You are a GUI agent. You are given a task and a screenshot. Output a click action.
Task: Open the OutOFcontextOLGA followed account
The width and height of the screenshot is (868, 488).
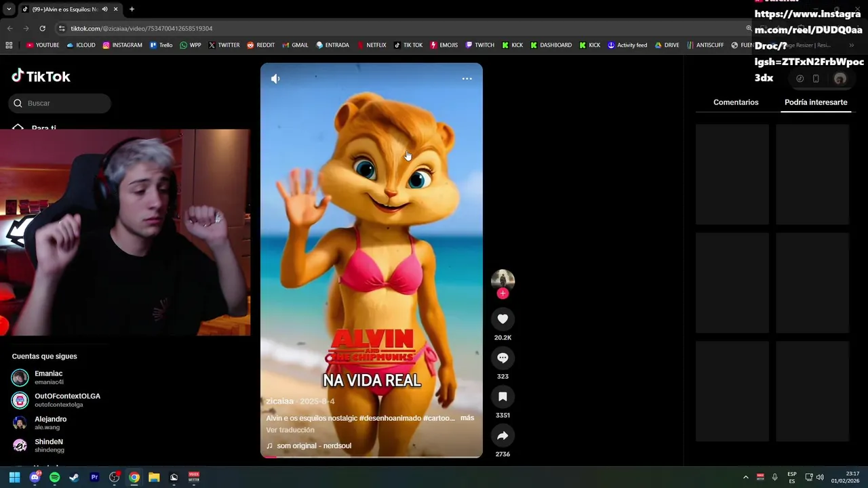[x=61, y=400]
